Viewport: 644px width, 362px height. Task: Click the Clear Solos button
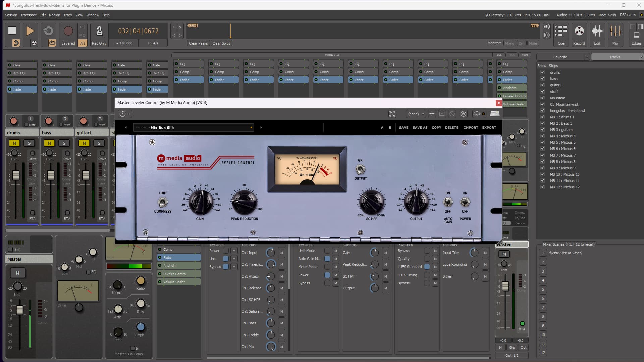[221, 43]
